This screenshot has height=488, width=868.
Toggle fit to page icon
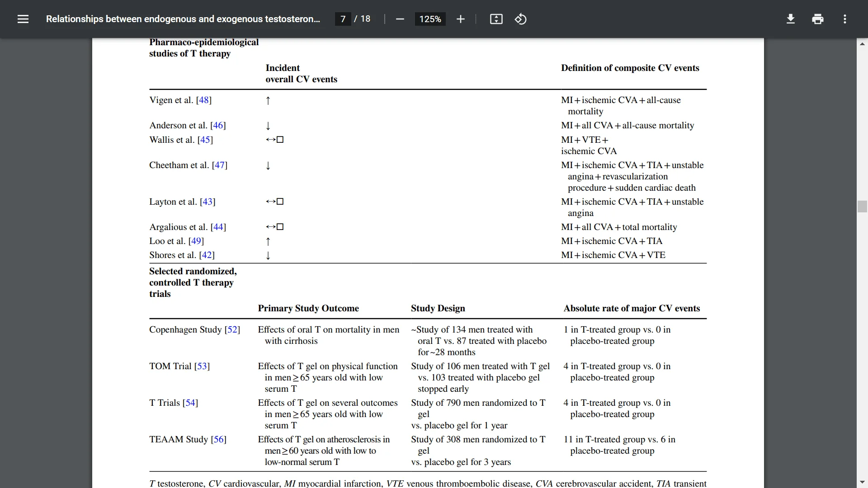click(x=496, y=19)
